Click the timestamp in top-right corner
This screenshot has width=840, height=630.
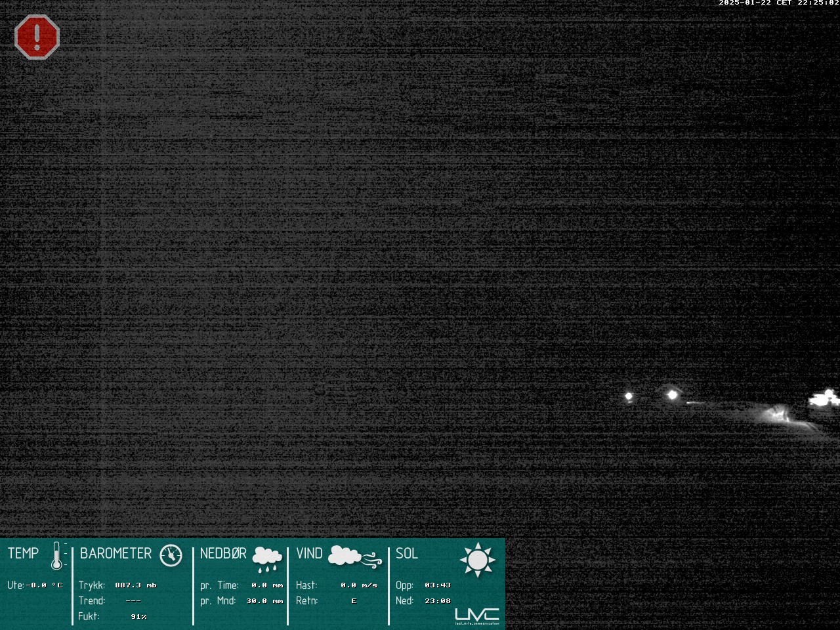click(x=778, y=3)
